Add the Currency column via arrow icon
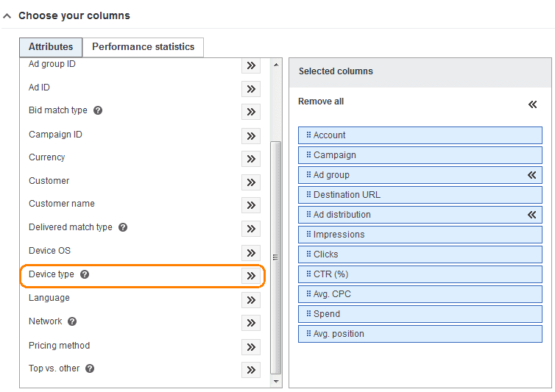The height and width of the screenshot is (392, 555). point(251,159)
